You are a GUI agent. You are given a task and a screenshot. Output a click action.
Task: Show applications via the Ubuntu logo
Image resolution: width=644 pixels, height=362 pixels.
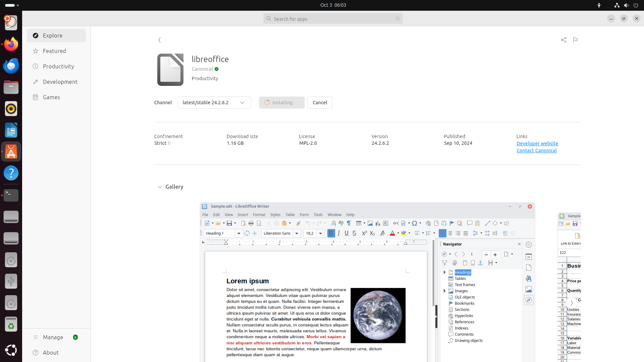pos(11,350)
